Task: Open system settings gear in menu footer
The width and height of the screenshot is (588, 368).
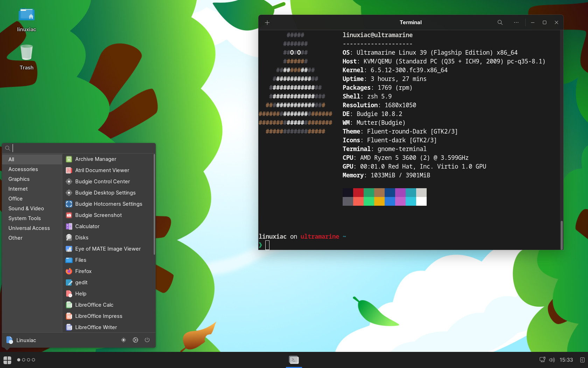Action: coord(135,340)
